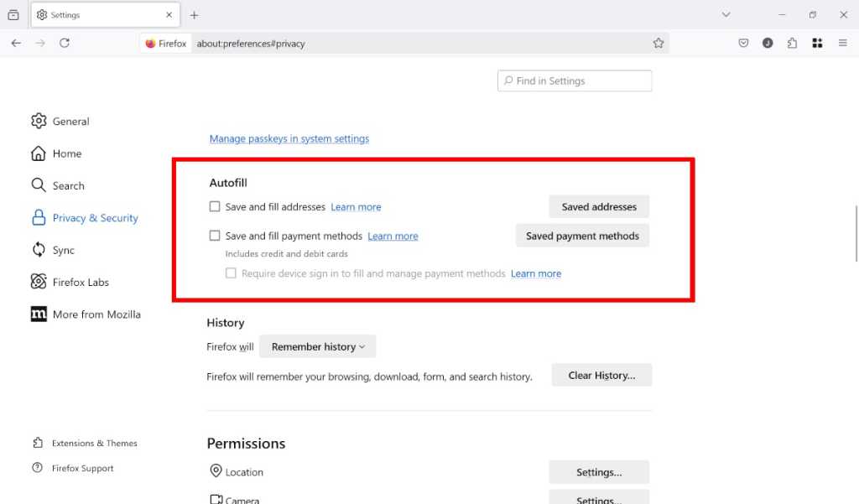Viewport: 859px width, 504px height.
Task: Select the Sync sidebar icon
Action: pos(39,250)
